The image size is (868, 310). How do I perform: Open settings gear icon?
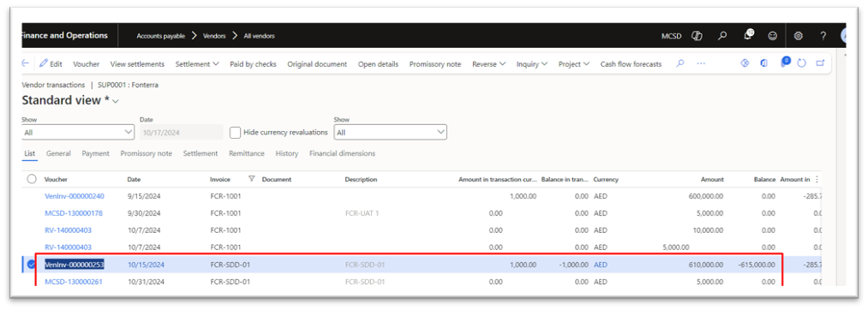tap(799, 36)
